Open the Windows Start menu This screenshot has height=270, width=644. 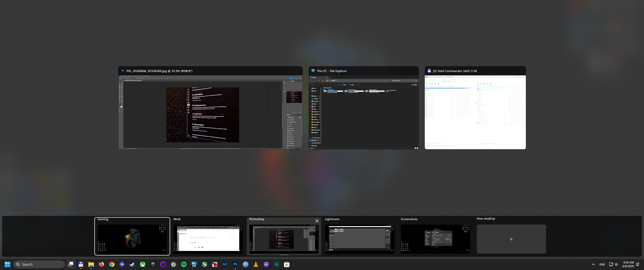tap(7, 264)
